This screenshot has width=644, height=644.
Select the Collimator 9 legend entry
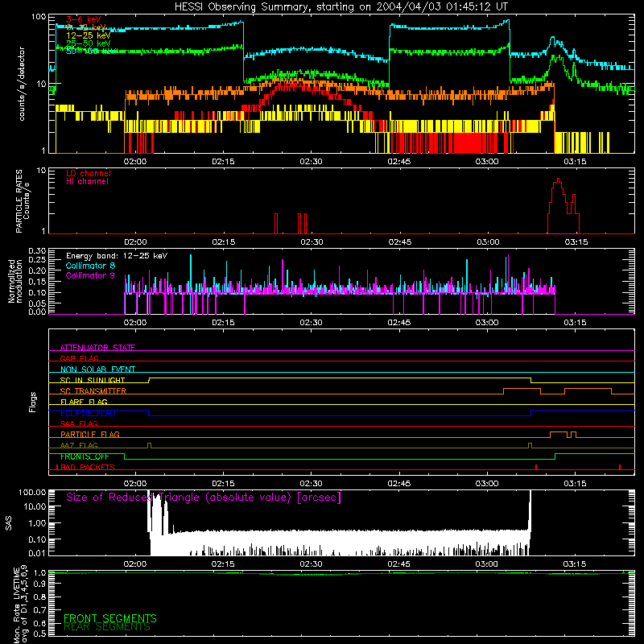(90, 275)
